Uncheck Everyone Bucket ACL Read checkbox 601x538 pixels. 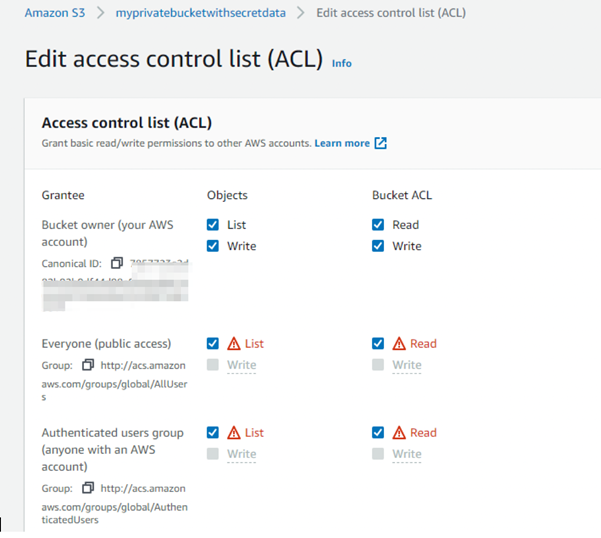(x=378, y=343)
